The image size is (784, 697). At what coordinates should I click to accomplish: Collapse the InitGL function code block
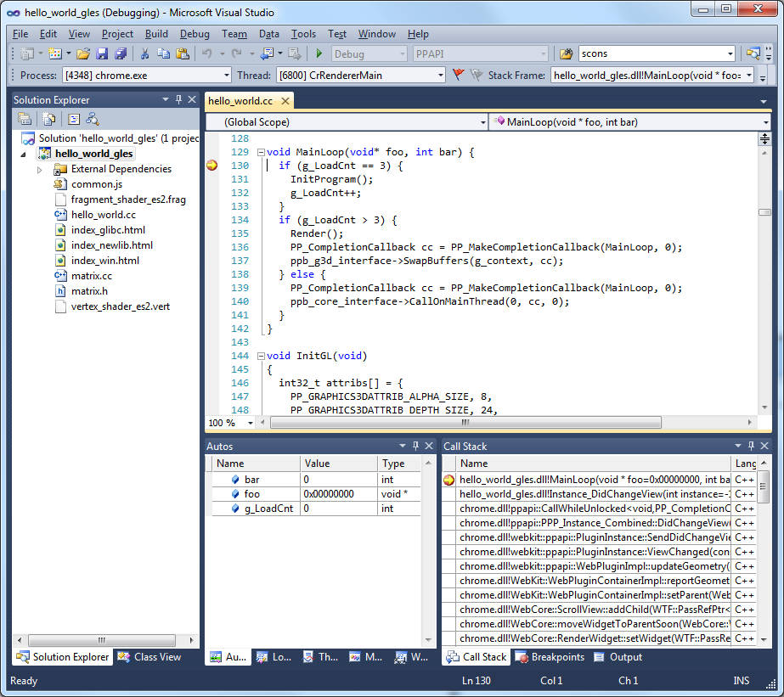[x=261, y=356]
